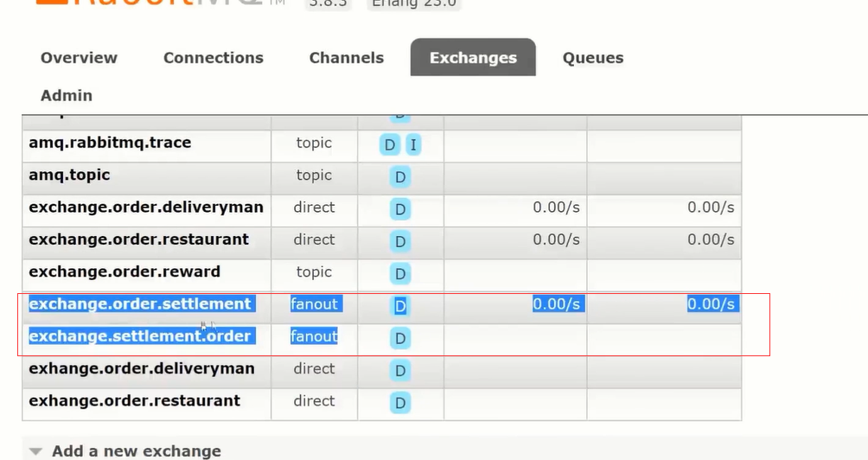Open the Queues tab
The width and height of the screenshot is (868, 460).
pos(593,58)
